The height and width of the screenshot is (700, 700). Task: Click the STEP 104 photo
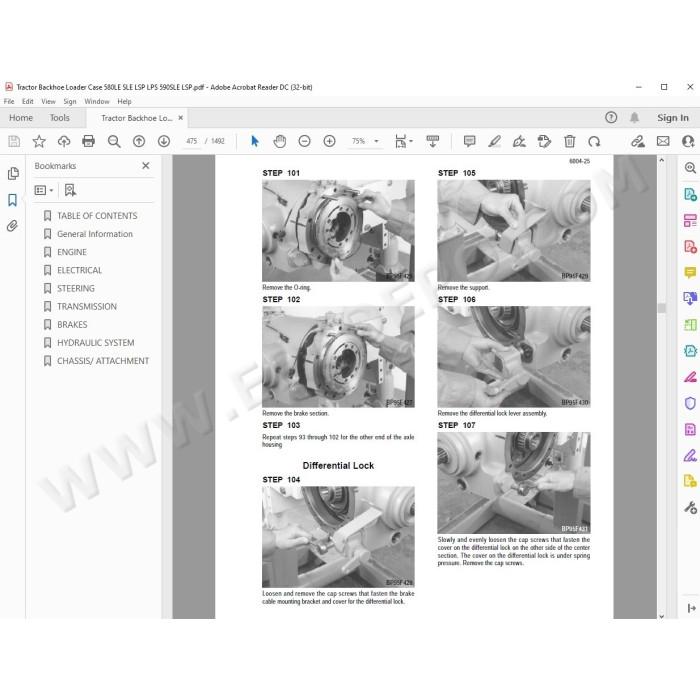click(338, 537)
